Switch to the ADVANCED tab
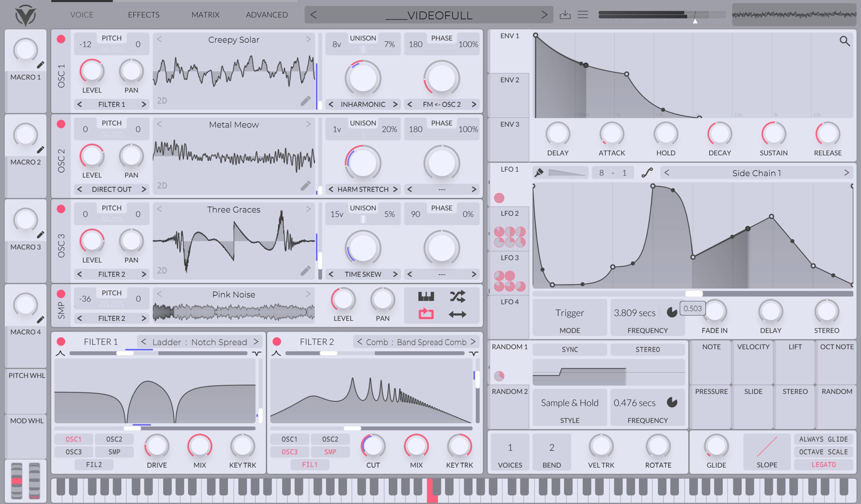 [x=267, y=15]
